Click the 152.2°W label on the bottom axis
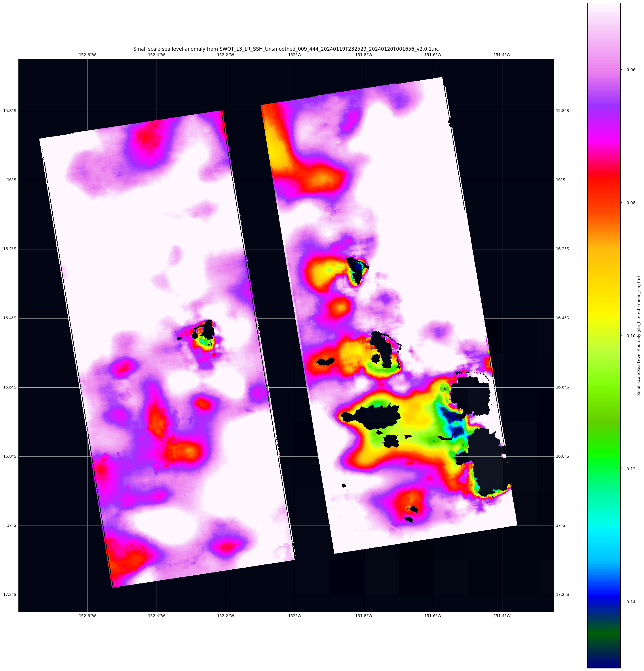 point(225,616)
